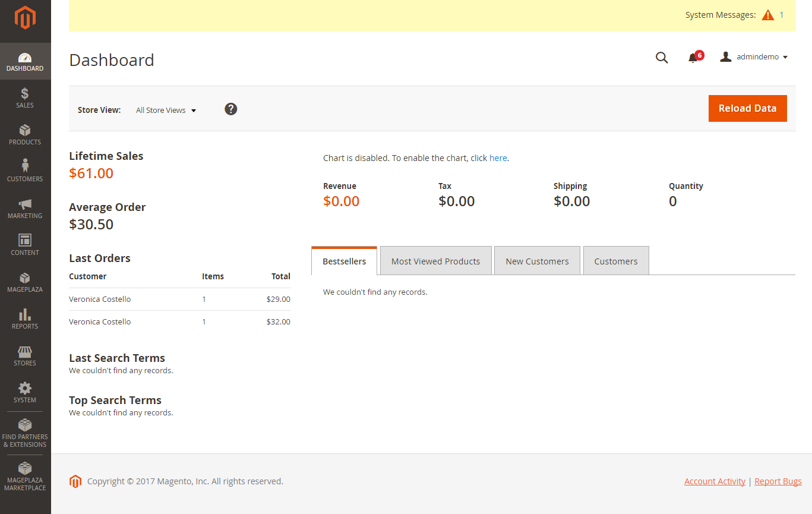
Task: Open the Customers section from the sidebar
Action: [x=24, y=171]
